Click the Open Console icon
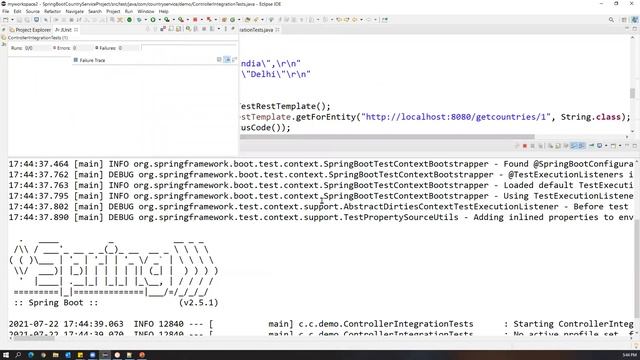This screenshot has height=360, width=640. 613,146
